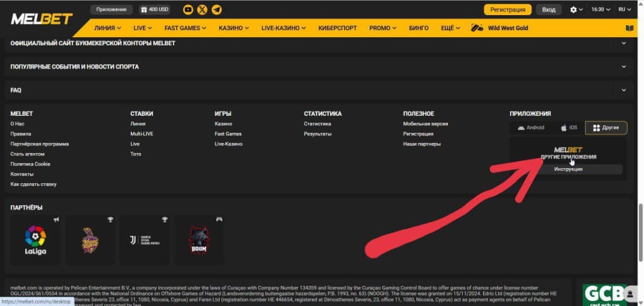The width and height of the screenshot is (644, 306).
Task: Open the Линия link under Ставки
Action: coord(138,124)
